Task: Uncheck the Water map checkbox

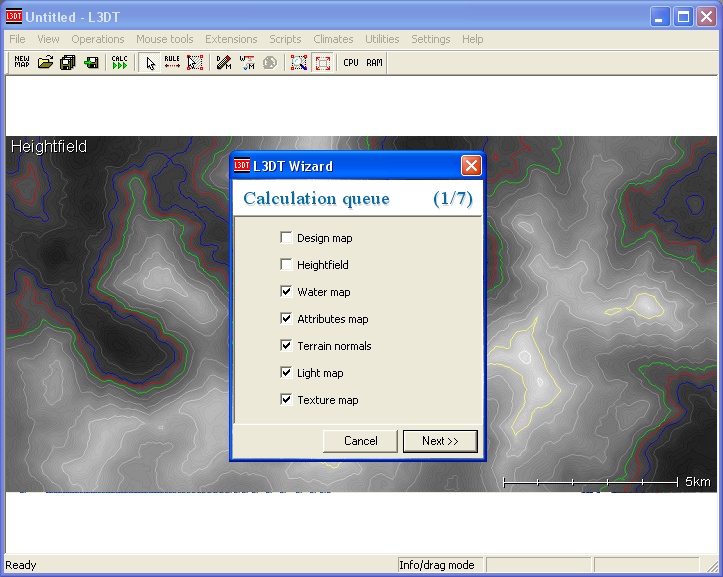Action: [x=287, y=292]
